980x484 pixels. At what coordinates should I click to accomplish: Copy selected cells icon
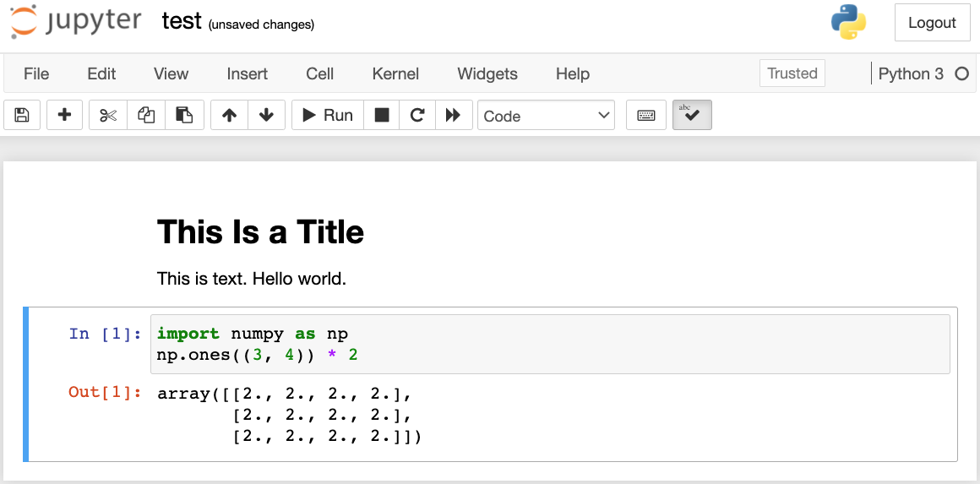(x=146, y=116)
